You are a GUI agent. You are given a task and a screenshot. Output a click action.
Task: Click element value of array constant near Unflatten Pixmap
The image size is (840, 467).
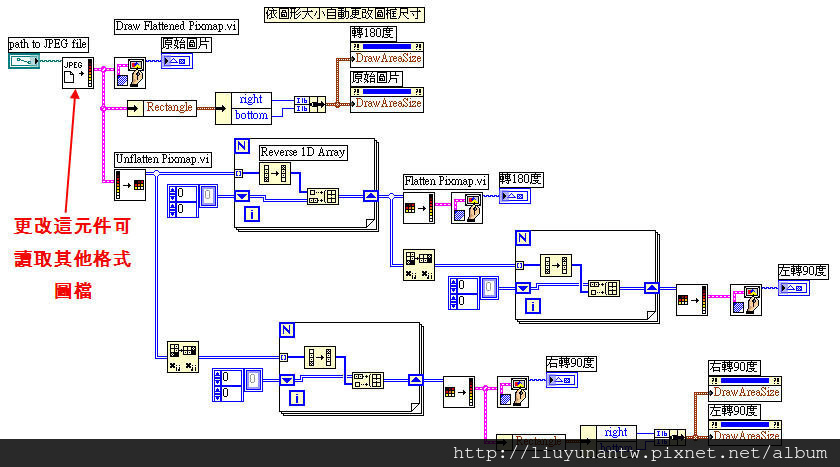(x=208, y=196)
